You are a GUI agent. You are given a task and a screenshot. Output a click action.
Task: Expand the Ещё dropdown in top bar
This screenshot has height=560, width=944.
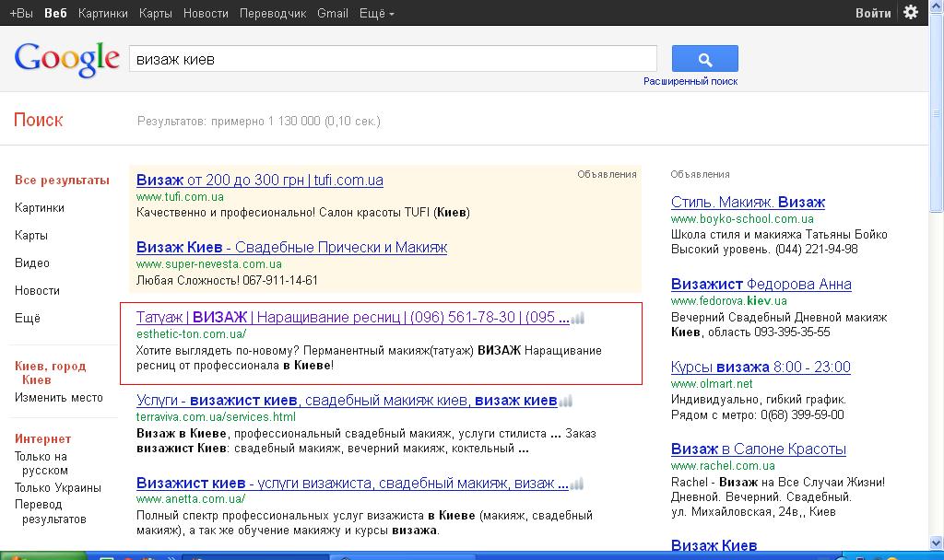[x=376, y=13]
